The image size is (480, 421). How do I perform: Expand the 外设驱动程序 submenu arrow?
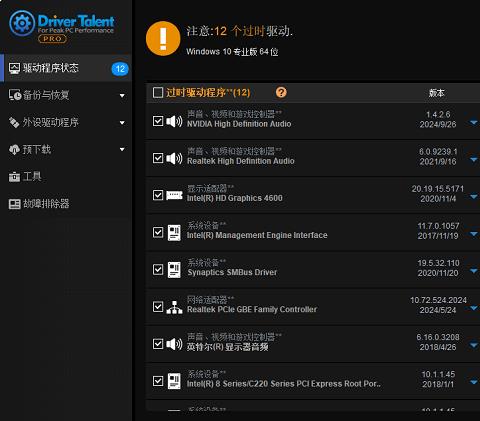(122, 123)
